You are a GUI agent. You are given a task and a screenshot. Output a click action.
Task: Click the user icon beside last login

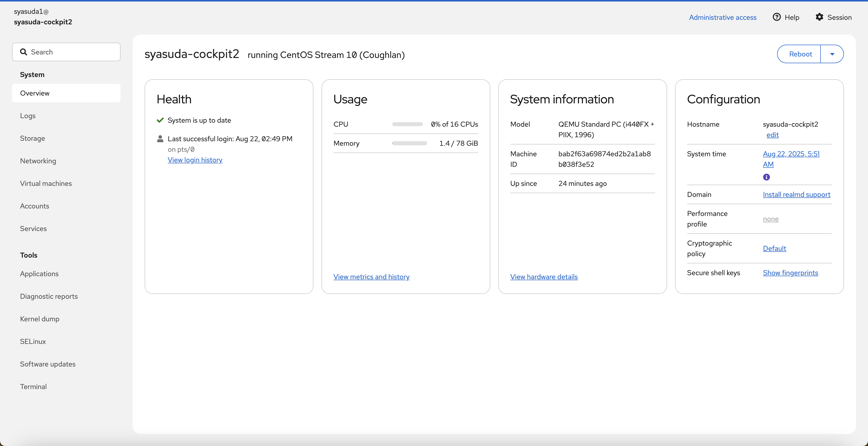pyautogui.click(x=160, y=139)
